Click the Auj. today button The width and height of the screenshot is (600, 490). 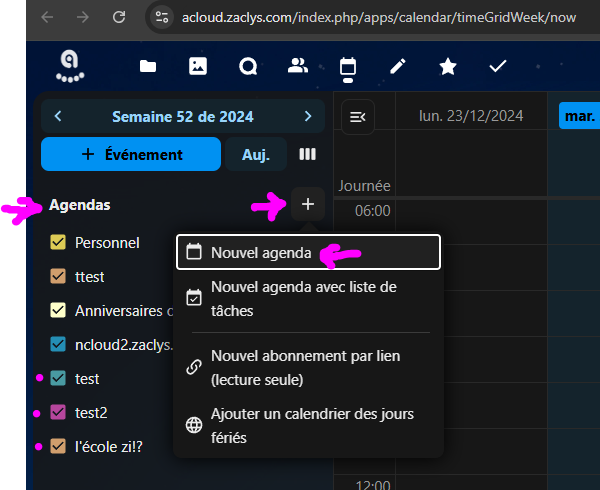(256, 155)
